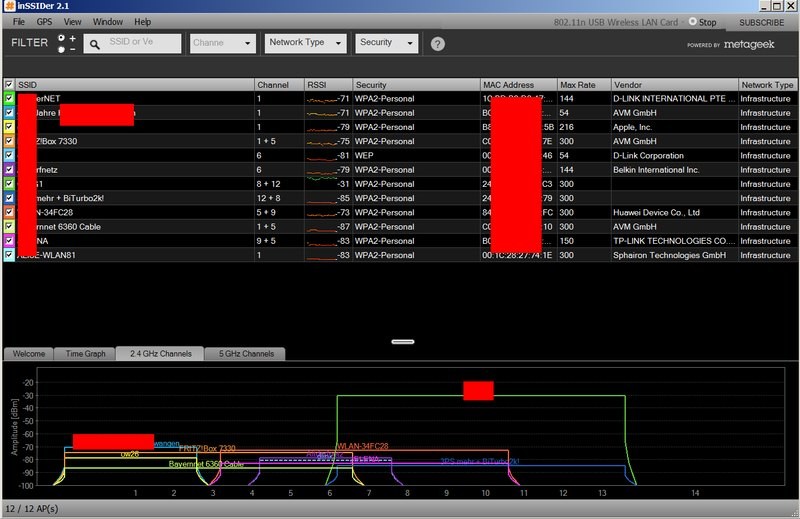Image resolution: width=800 pixels, height=519 pixels.
Task: Open the Security filter dropdown
Action: (386, 43)
